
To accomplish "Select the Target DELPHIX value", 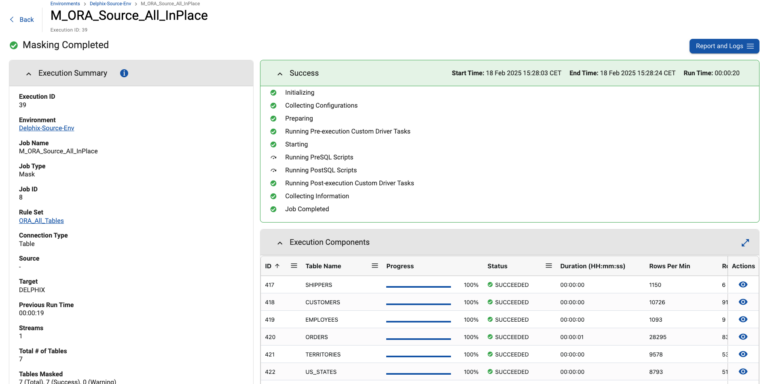I will (32, 290).
